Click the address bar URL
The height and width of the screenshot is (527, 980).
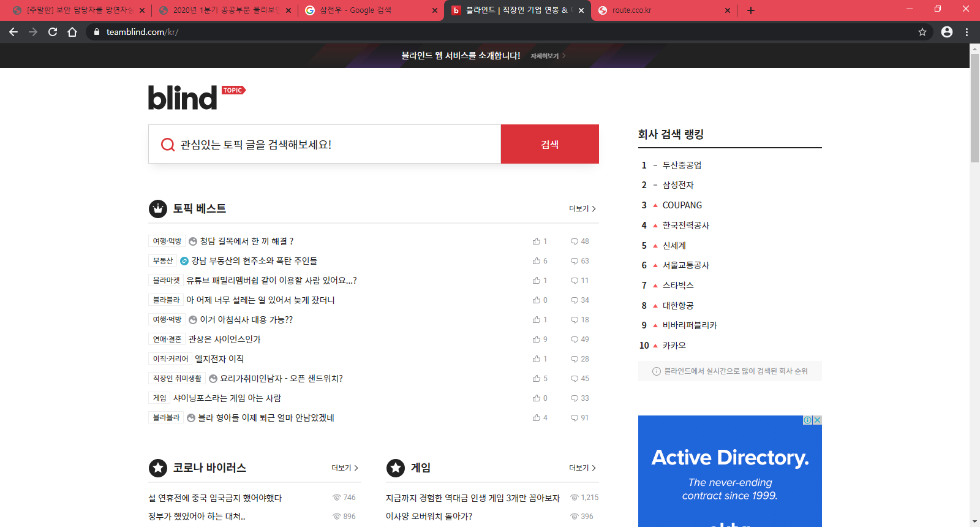click(x=142, y=32)
